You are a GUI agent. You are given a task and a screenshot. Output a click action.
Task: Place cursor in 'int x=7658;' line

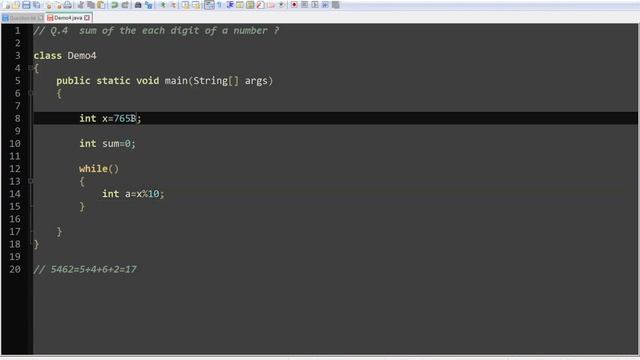coord(110,118)
